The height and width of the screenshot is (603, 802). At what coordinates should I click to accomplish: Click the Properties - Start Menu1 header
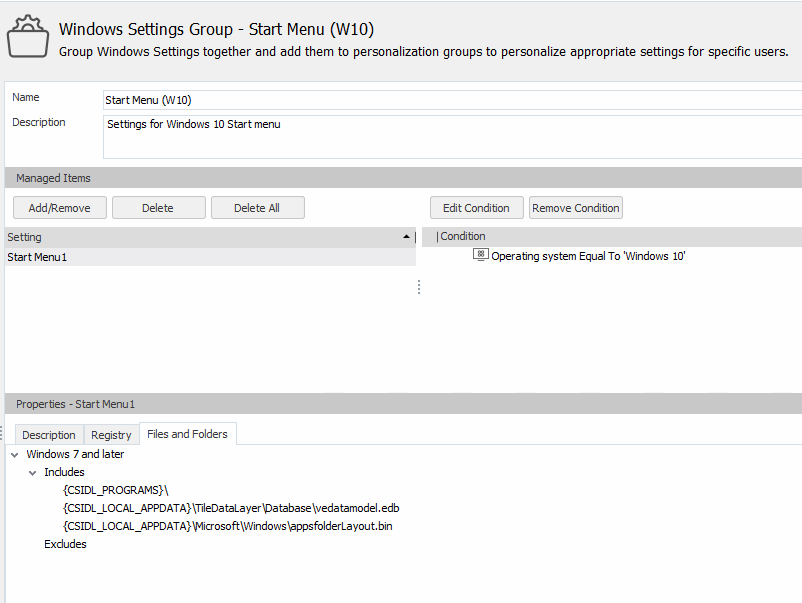click(x=404, y=404)
